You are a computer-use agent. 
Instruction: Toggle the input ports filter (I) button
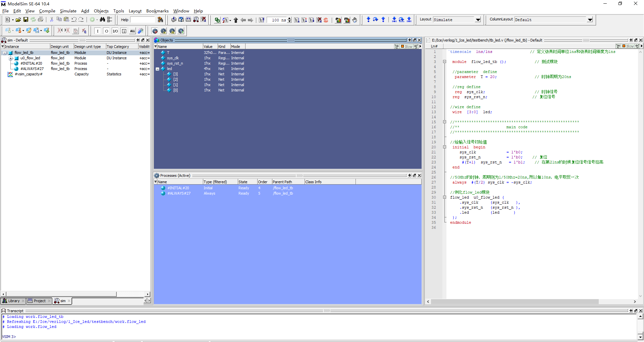(98, 31)
